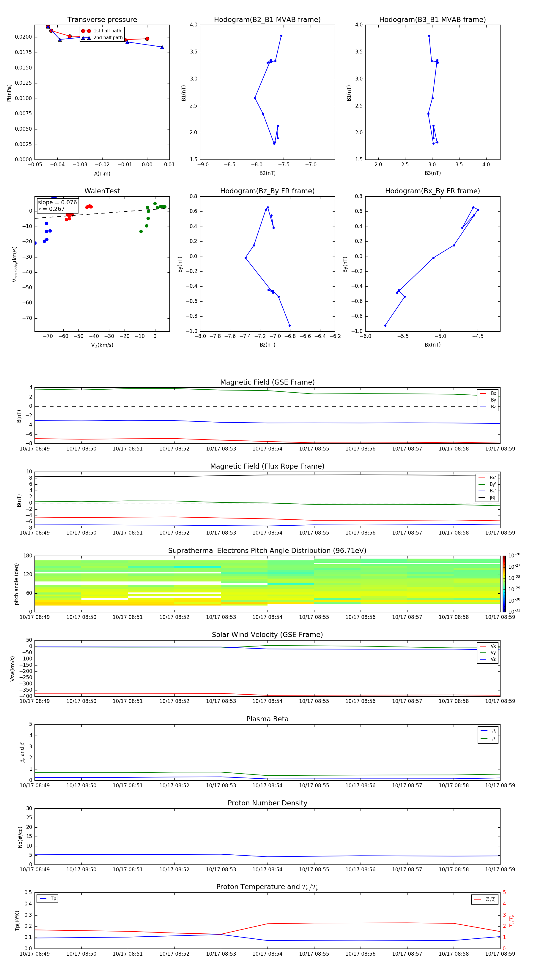535x980 pixels.
Task: Select the 'Hodogram(B3_B1 MVAB frame)' title
Action: tap(432, 20)
